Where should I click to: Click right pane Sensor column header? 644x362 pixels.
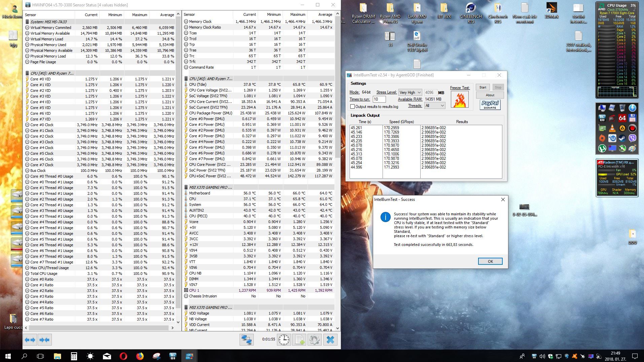(207, 14)
